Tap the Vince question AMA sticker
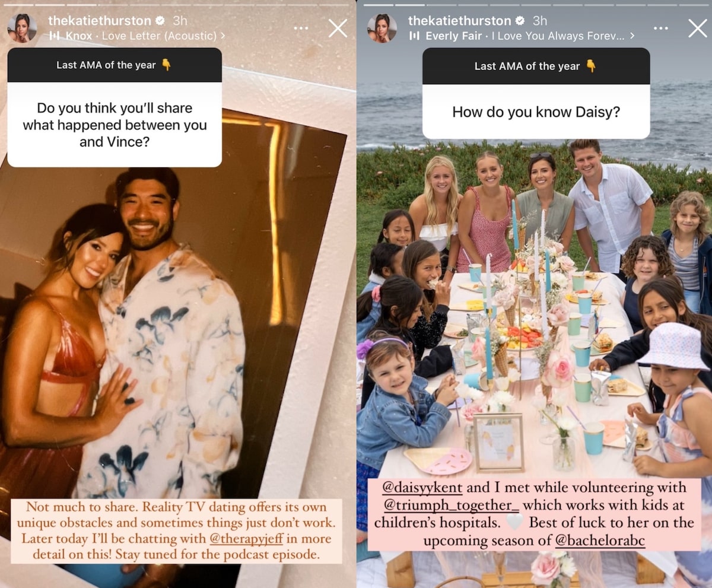Viewport: 712px width, 588px height. click(x=115, y=107)
